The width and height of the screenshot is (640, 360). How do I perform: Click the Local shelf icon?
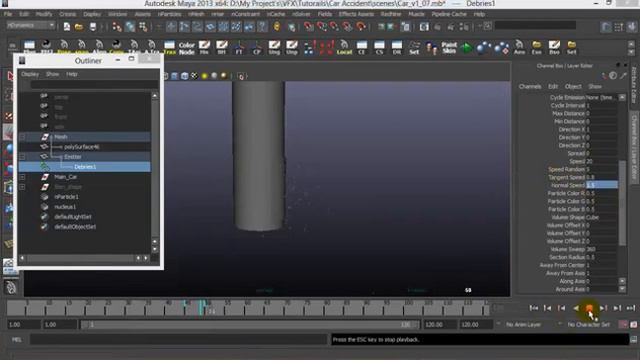[344, 48]
